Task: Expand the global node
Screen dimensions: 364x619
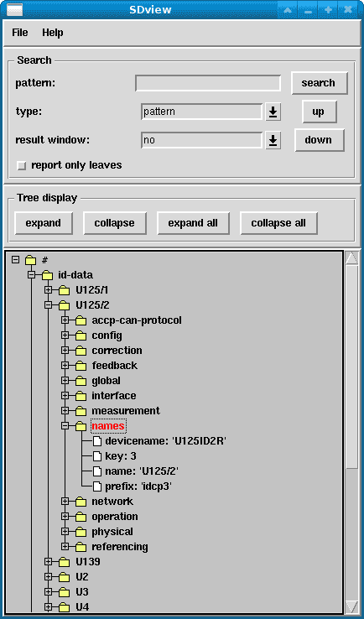Action: click(x=65, y=381)
